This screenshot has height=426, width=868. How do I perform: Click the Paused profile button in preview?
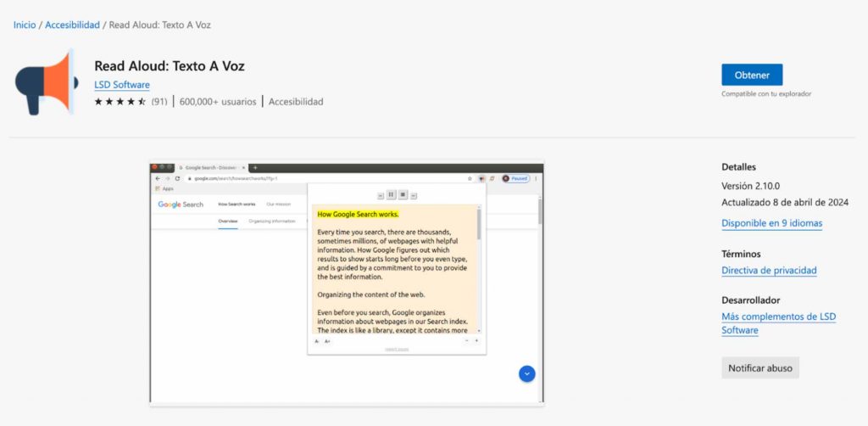[516, 178]
